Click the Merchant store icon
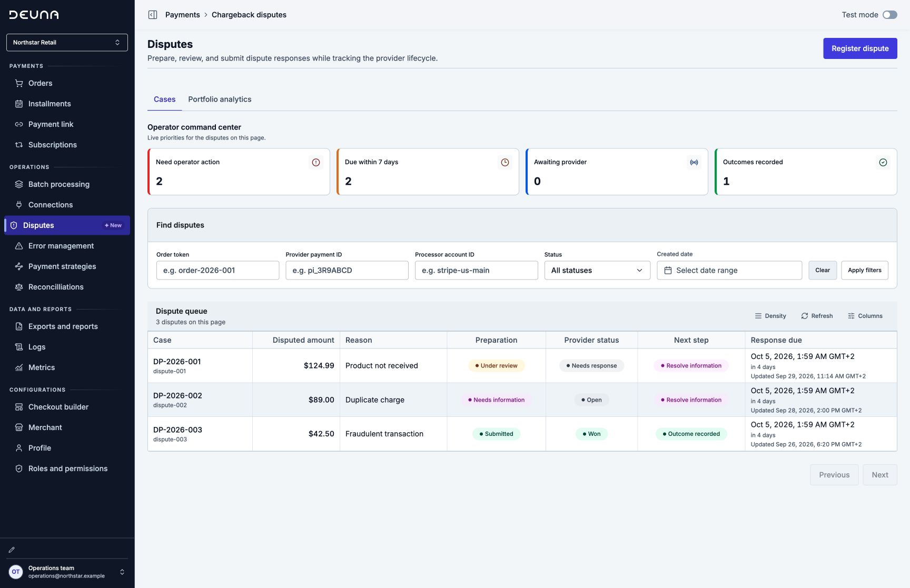The height and width of the screenshot is (588, 910). click(x=19, y=427)
